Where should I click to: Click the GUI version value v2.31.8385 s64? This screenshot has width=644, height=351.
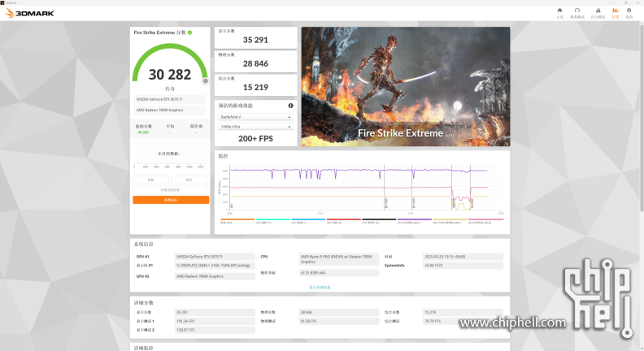[x=339, y=272]
